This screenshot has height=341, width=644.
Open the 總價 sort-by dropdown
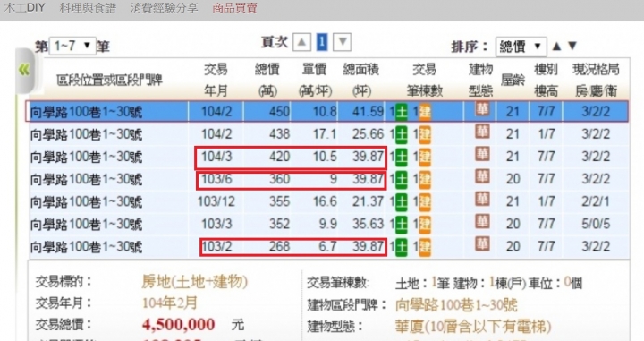pyautogui.click(x=521, y=47)
